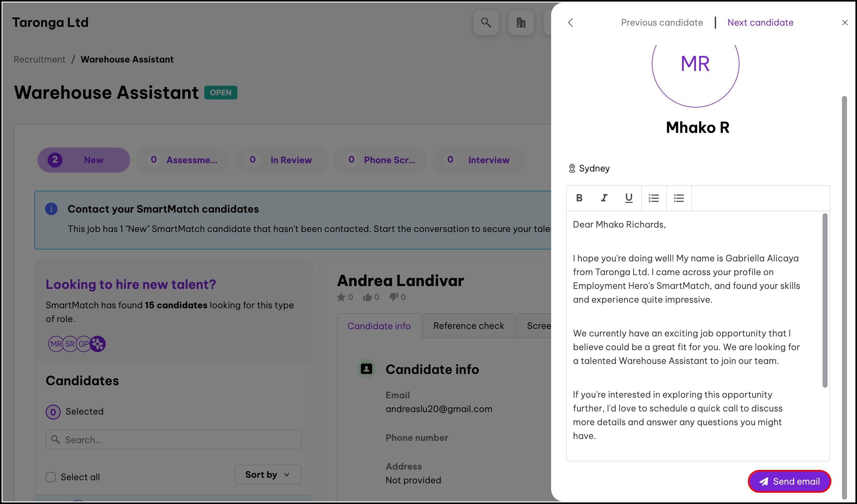
Task: Click the SmartMatch sparkle avatar icon
Action: pyautogui.click(x=98, y=344)
